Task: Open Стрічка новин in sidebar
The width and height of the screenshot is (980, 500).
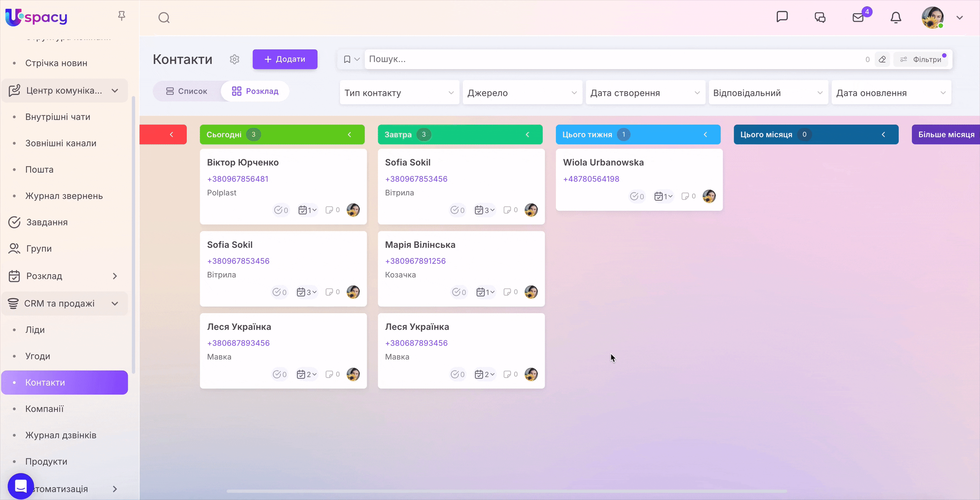Action: click(56, 63)
